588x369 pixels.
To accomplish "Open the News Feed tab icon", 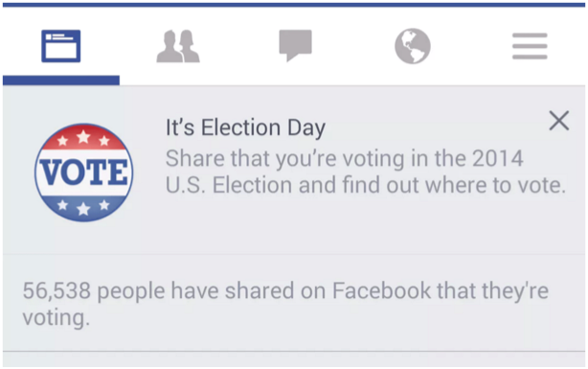I will coord(60,46).
